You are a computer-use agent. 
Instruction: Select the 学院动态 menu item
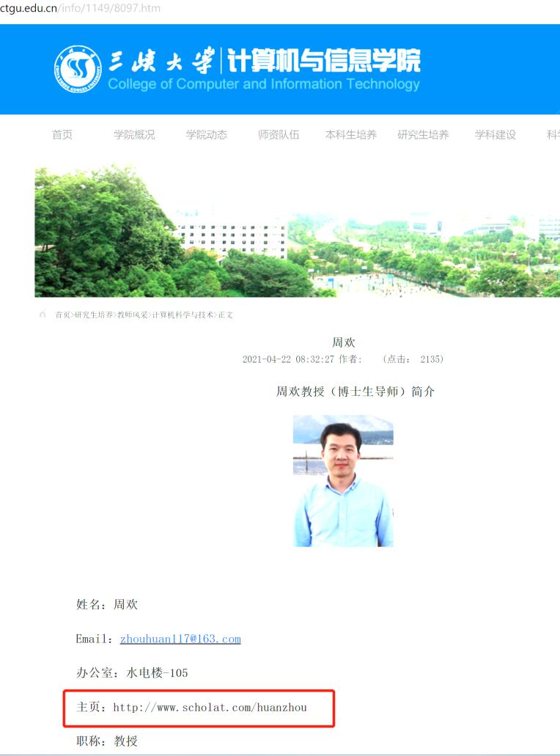pyautogui.click(x=207, y=135)
